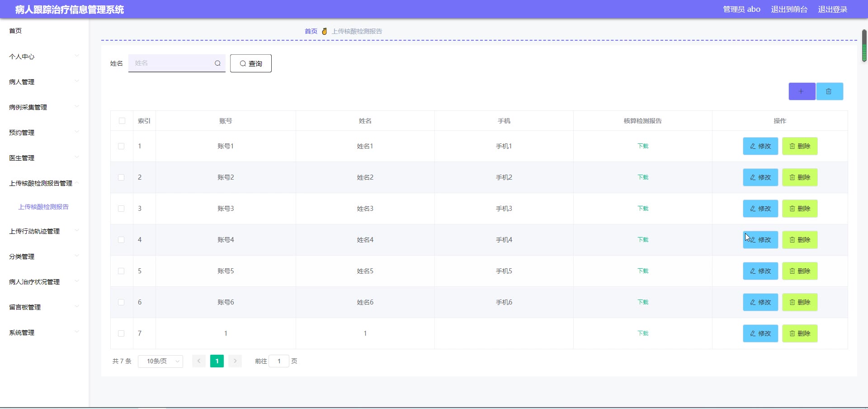Click the hand icon in the breadcrumb

[x=324, y=31]
